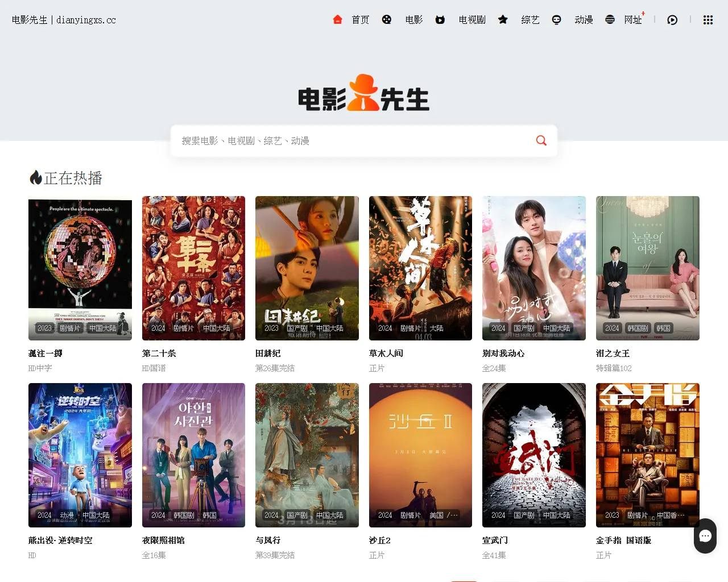
Task: Click the 正在热播 section heading
Action: point(66,178)
